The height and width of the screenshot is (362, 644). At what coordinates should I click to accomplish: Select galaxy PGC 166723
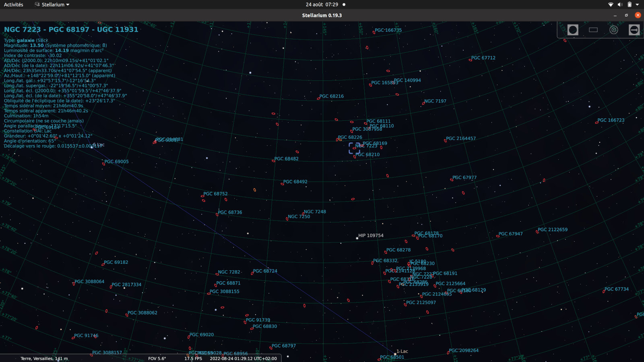coord(611,120)
